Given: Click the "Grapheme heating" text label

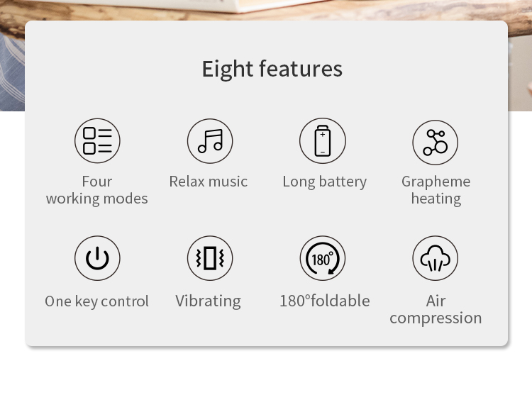Looking at the screenshot, I should tap(436, 190).
